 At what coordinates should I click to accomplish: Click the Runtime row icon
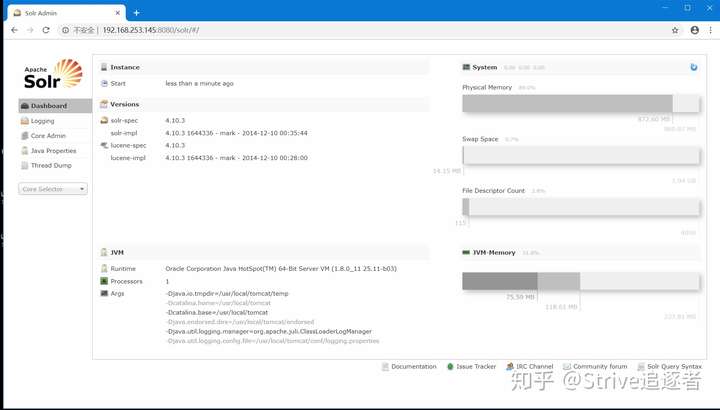click(x=104, y=269)
